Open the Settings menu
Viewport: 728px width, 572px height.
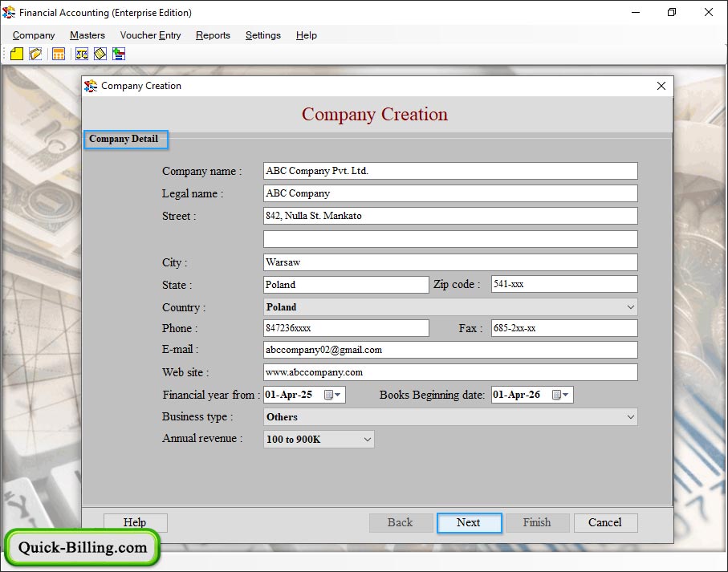pyautogui.click(x=262, y=35)
